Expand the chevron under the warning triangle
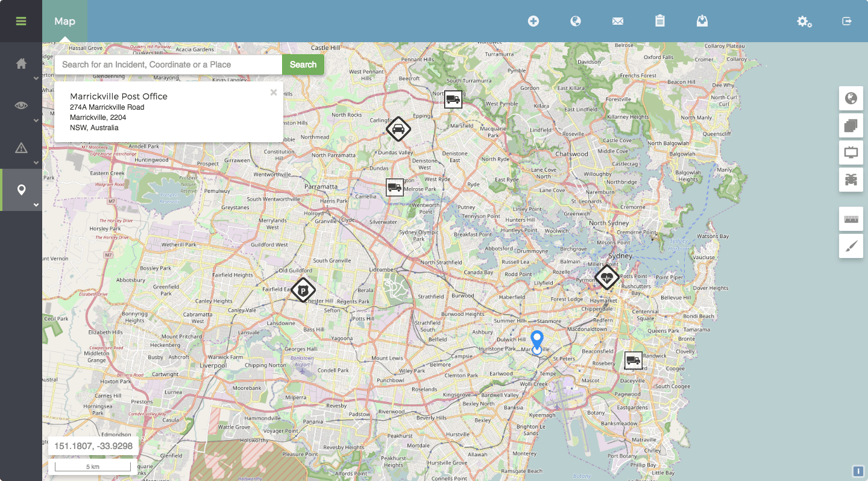This screenshot has height=481, width=868. [x=36, y=163]
